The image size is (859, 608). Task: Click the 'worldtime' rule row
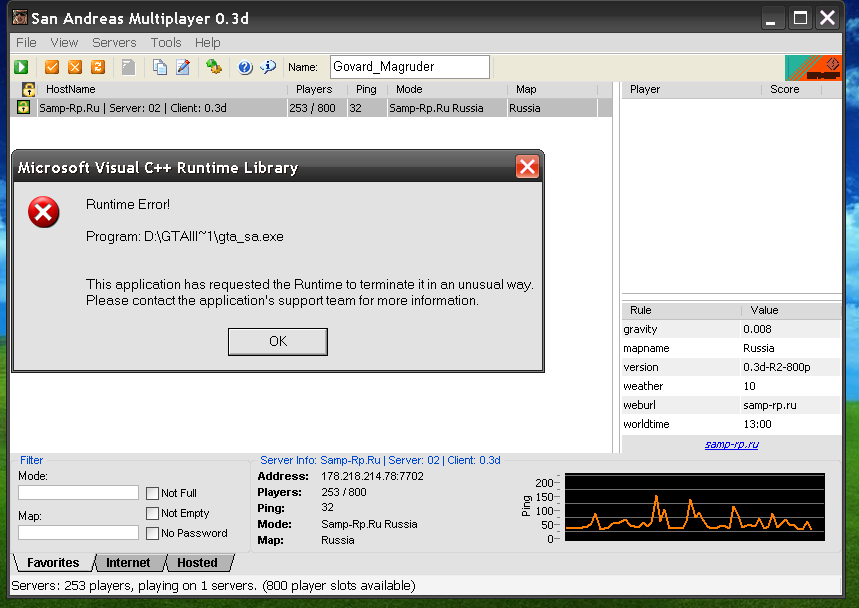point(731,424)
